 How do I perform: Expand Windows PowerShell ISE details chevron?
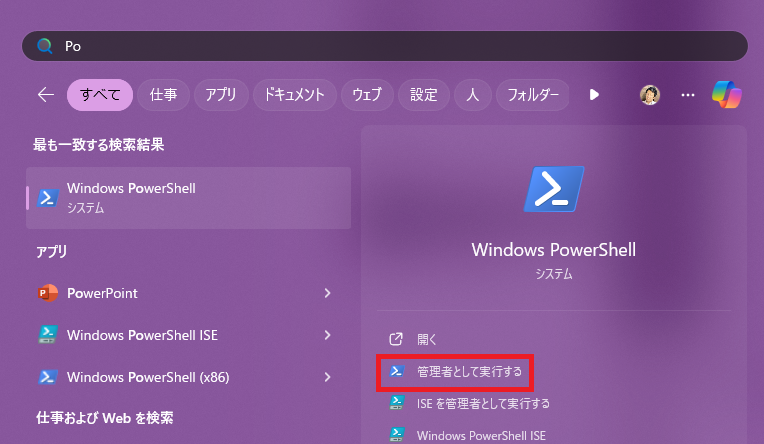click(x=327, y=335)
